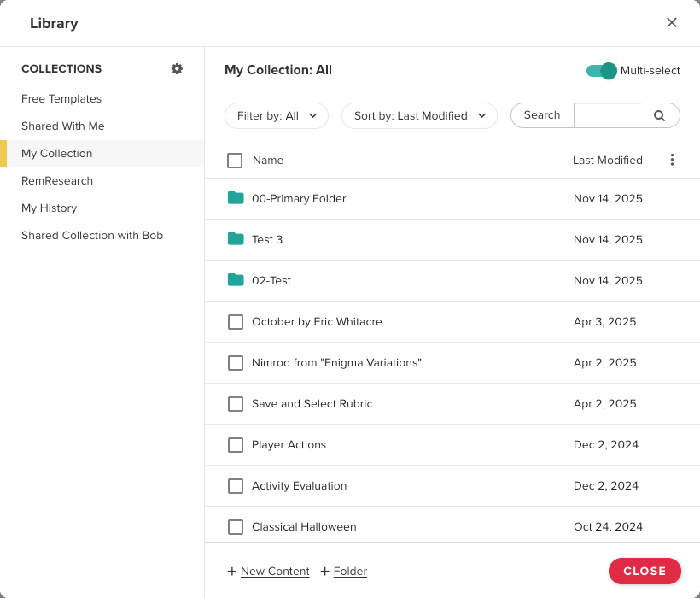Viewport: 700px width, 598px height.
Task: Open the 00-Primary Folder folder icon
Action: pos(236,198)
